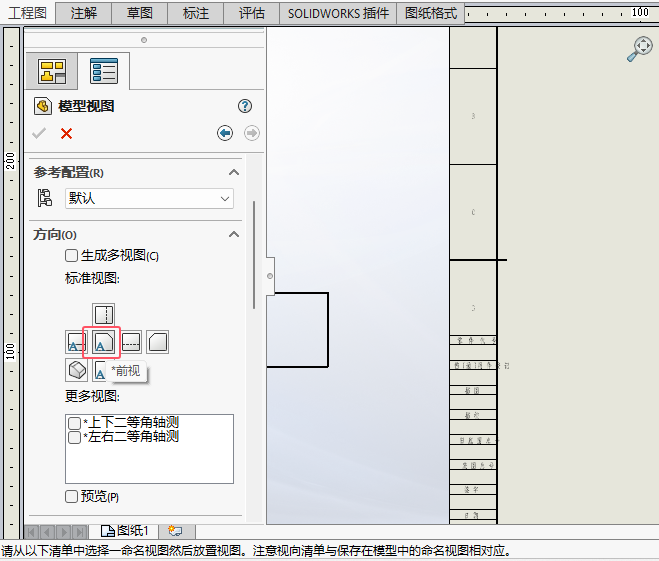The image size is (659, 561).
Task: Select the top standard view icon
Action: tap(103, 314)
